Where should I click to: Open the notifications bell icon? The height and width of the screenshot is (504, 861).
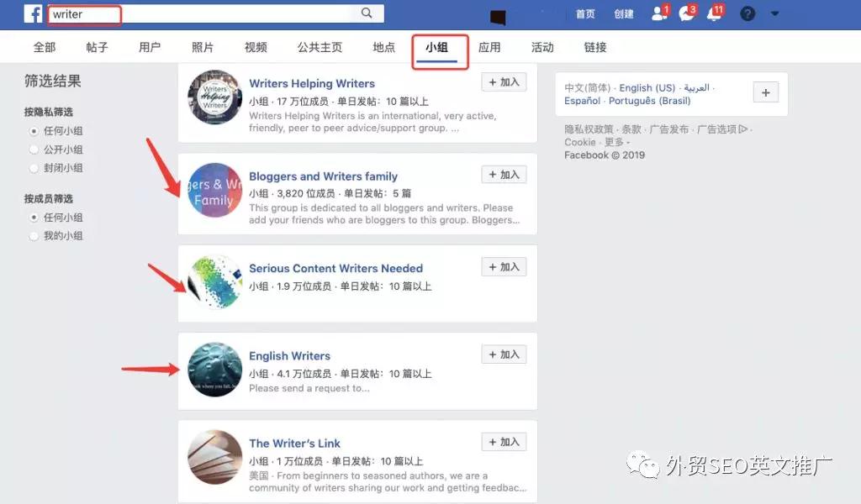(715, 13)
